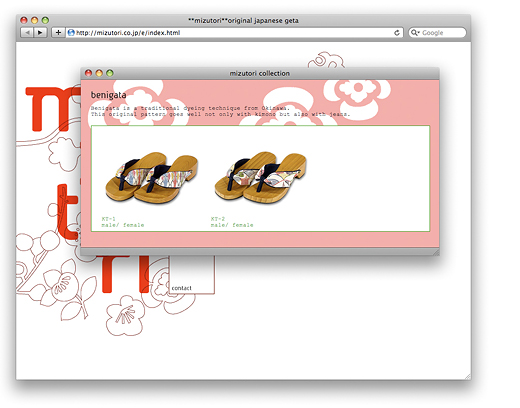Click the main browser resize grip corner
This screenshot has width=520, height=408.
[468, 376]
